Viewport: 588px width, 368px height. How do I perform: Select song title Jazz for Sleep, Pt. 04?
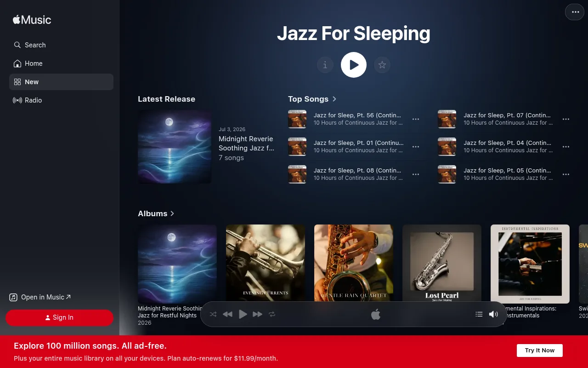[x=507, y=143]
